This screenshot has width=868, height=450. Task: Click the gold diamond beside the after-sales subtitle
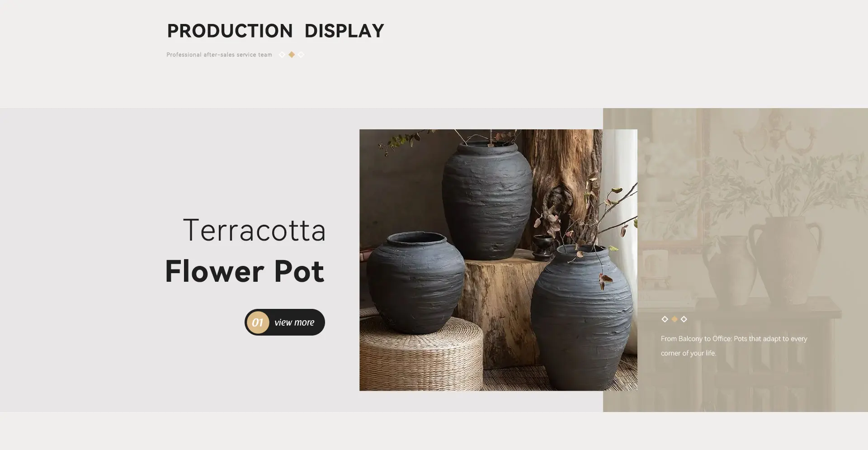coord(292,55)
